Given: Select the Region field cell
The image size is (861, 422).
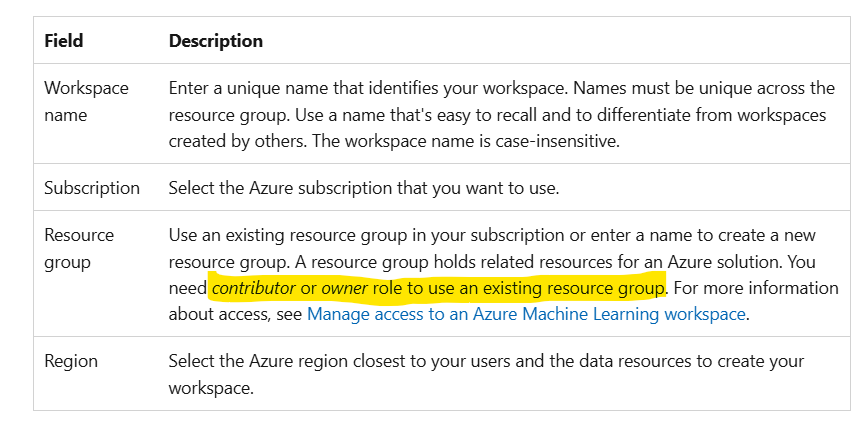Looking at the screenshot, I should 71,362.
